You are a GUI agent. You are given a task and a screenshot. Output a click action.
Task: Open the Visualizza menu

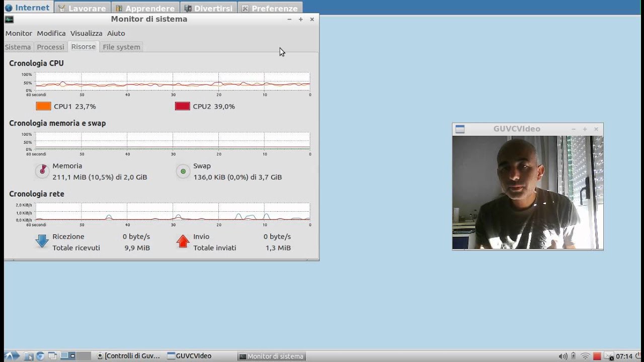click(86, 33)
